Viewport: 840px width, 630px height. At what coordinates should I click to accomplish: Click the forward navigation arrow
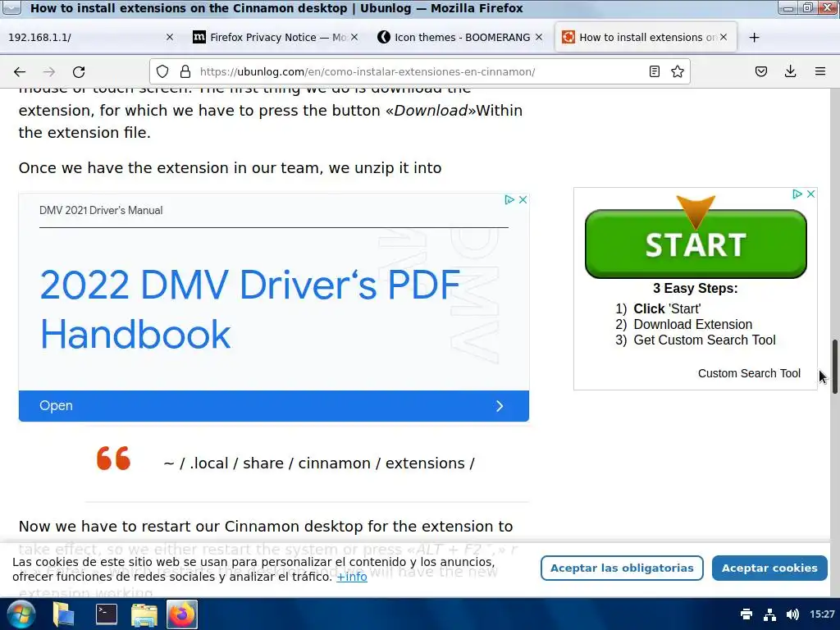point(49,72)
